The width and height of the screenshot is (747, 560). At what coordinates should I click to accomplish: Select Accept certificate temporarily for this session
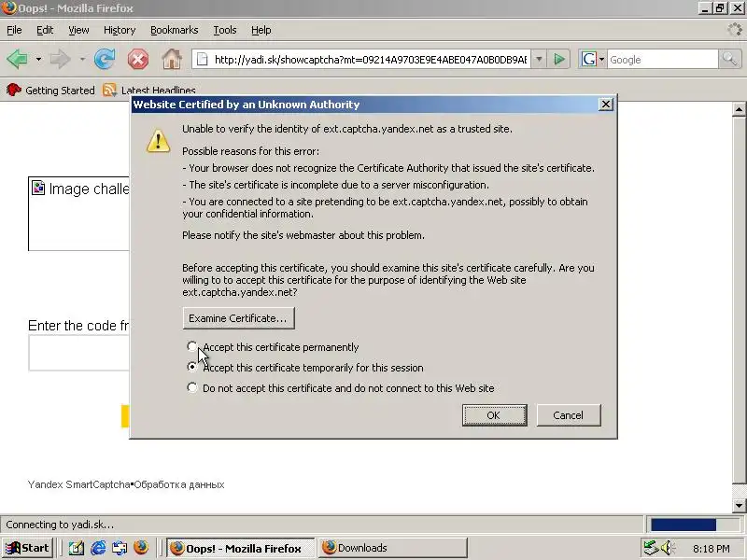(192, 367)
